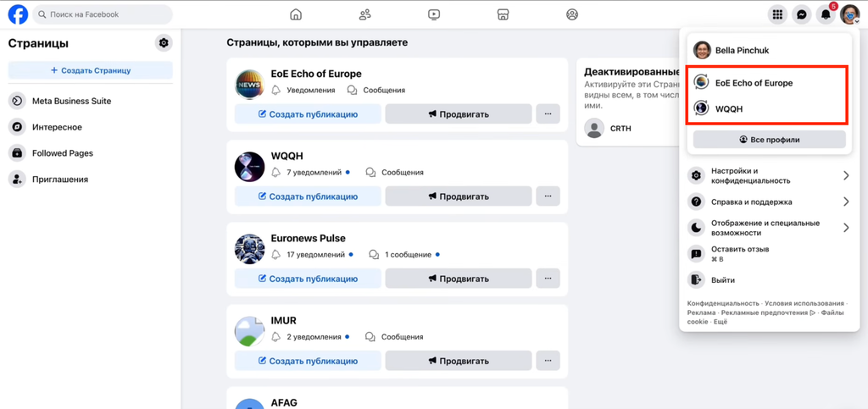This screenshot has height=409, width=868.
Task: Expand Отображение и специальные возможности chevron
Action: pyautogui.click(x=846, y=228)
